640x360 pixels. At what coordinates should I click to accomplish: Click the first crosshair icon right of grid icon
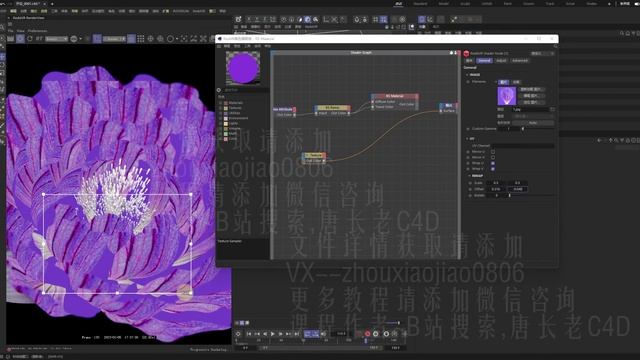151,39
